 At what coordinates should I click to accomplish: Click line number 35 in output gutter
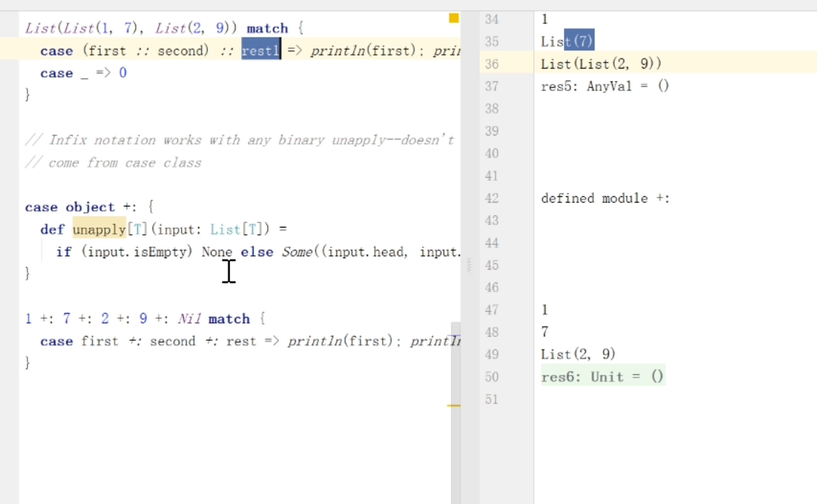click(492, 42)
